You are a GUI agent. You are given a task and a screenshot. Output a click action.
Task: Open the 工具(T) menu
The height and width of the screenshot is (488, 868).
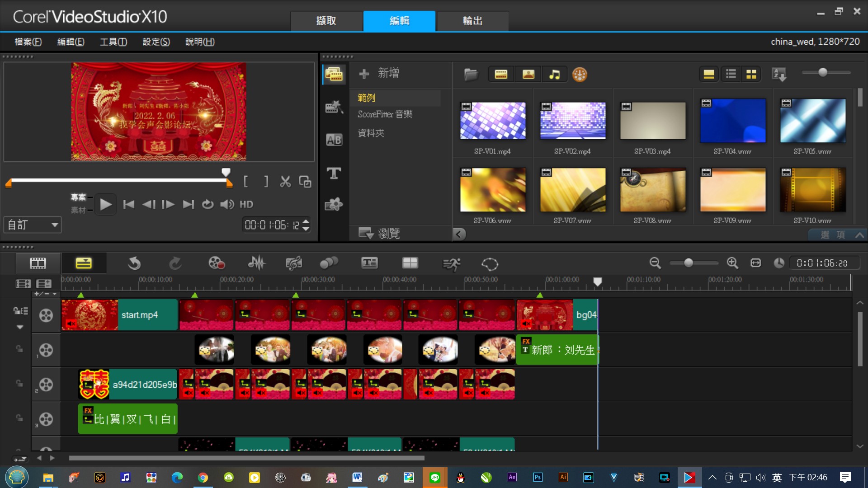point(113,42)
